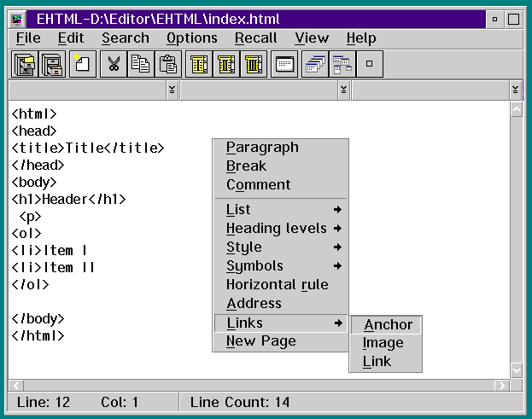Click the clipboard paste icon

tap(168, 65)
